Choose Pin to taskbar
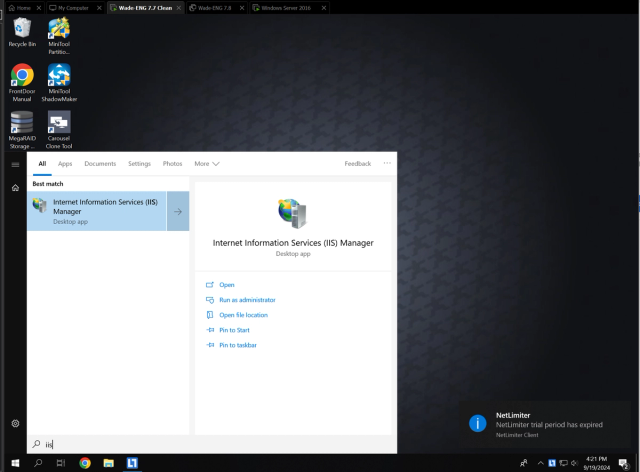The height and width of the screenshot is (472, 640). pos(238,345)
